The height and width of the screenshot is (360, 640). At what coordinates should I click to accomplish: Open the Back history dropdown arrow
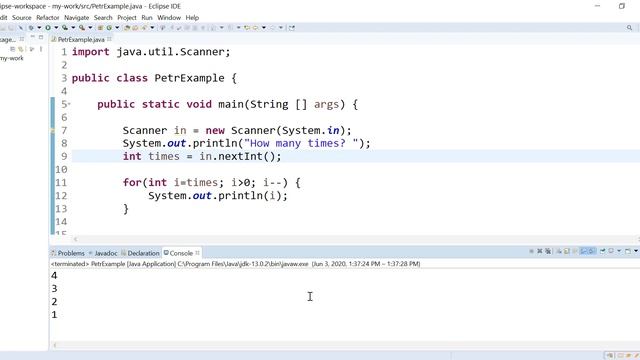pyautogui.click(x=264, y=28)
